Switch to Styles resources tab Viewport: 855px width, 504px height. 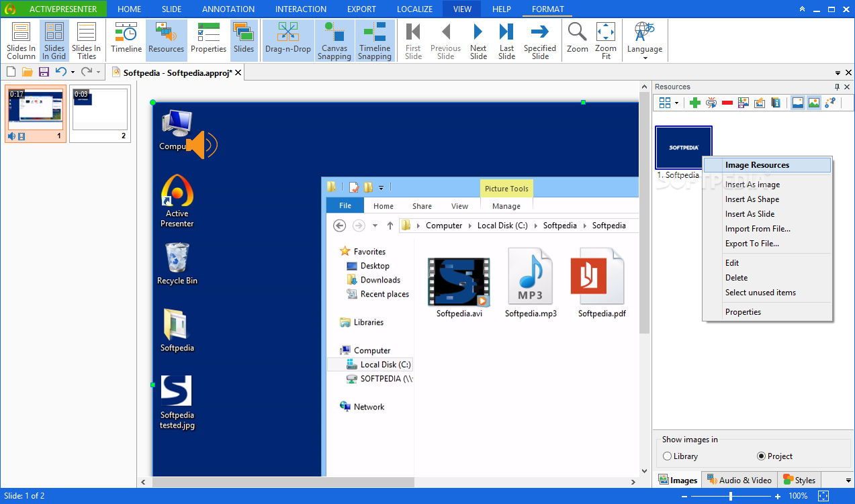click(799, 480)
